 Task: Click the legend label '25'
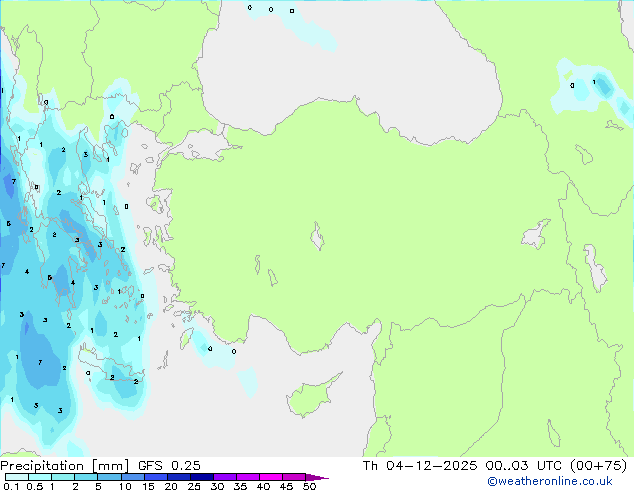pyautogui.click(x=194, y=486)
